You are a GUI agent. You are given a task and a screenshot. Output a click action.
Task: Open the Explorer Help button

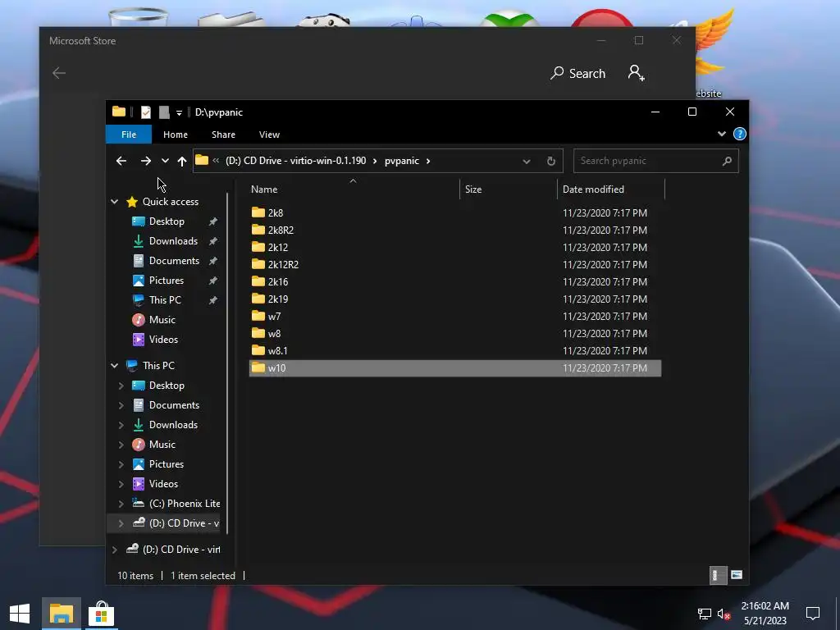[739, 134]
